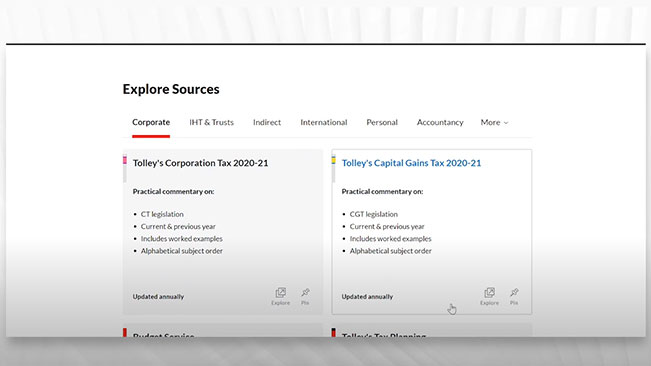
Task: Select the Indirect tab
Action: click(x=267, y=122)
